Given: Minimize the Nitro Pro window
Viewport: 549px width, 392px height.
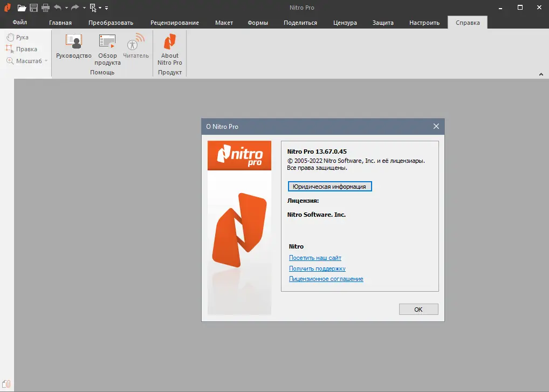Looking at the screenshot, I should [500, 8].
